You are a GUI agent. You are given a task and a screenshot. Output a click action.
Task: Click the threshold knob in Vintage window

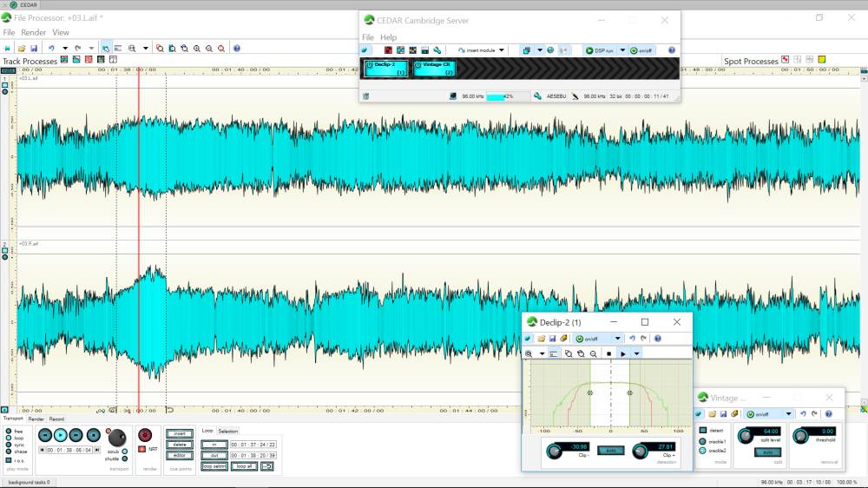(800, 436)
